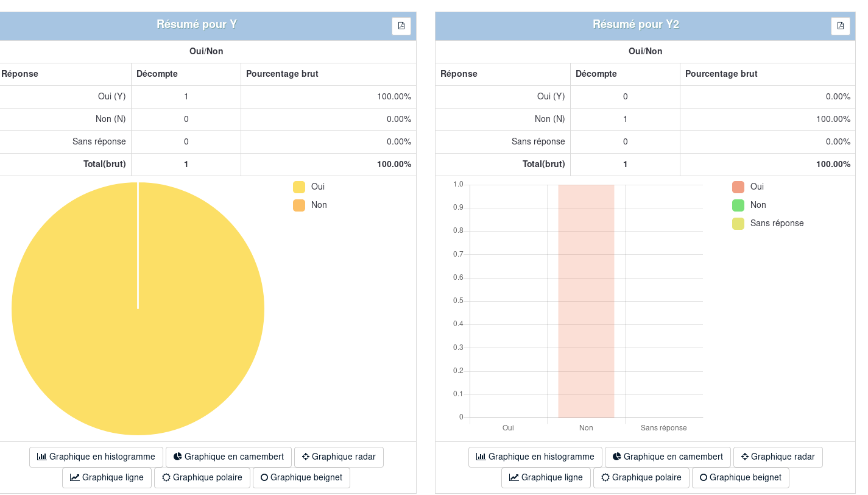Viewport: 868px width, 495px height.
Task: Change Y2 chart to Graphique en camembert
Action: pos(668,457)
